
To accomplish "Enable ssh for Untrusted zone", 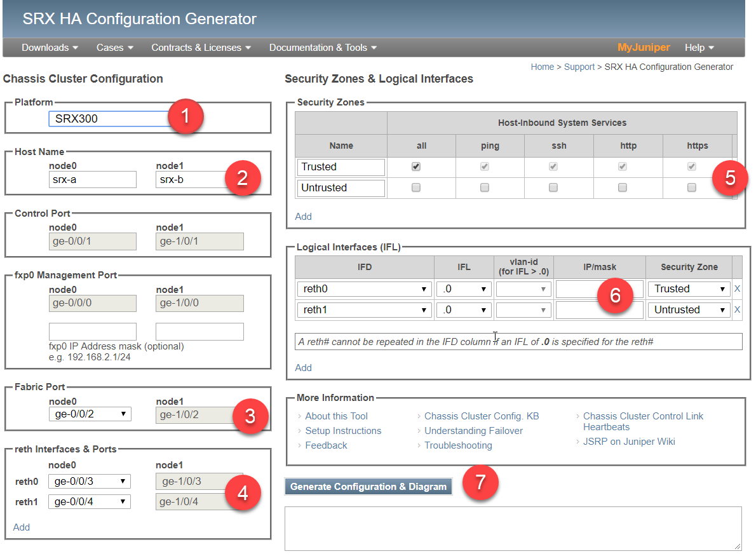I will [x=553, y=187].
